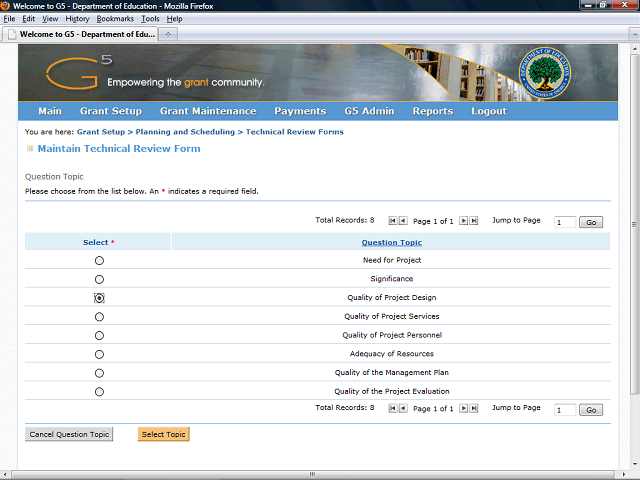The image size is (640, 480).
Task: Click the Select Topic button
Action: [x=163, y=434]
